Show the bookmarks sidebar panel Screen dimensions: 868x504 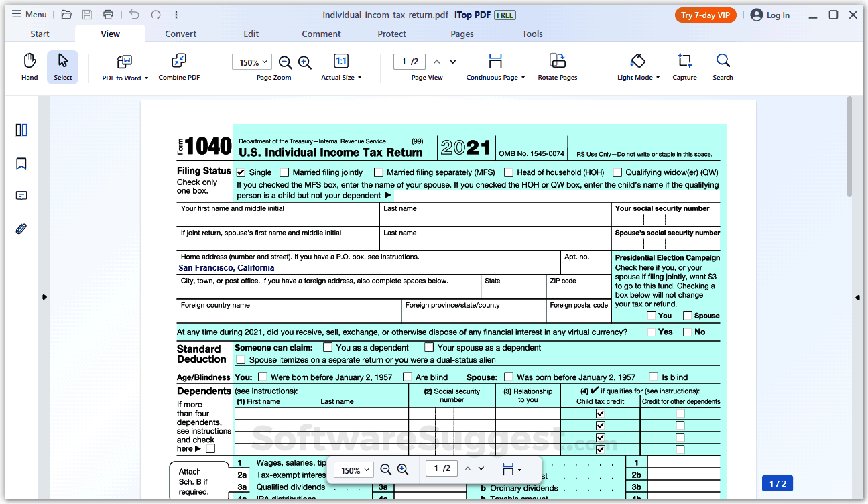[21, 163]
